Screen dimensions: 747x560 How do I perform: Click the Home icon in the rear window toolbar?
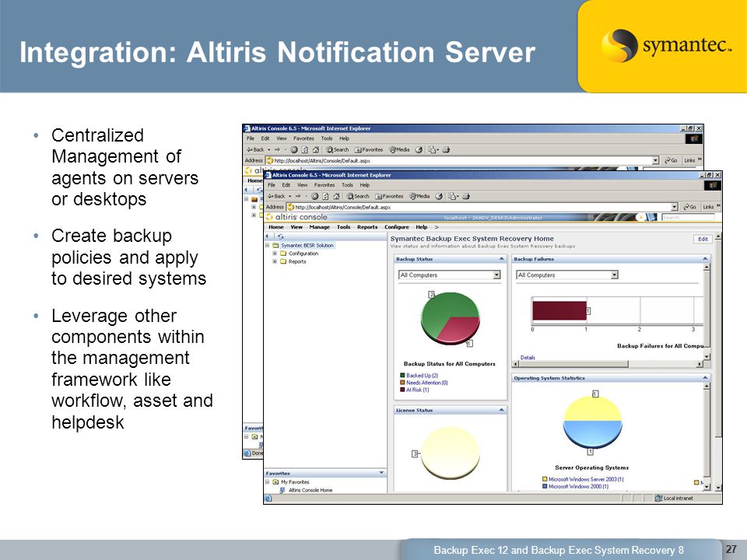315,149
